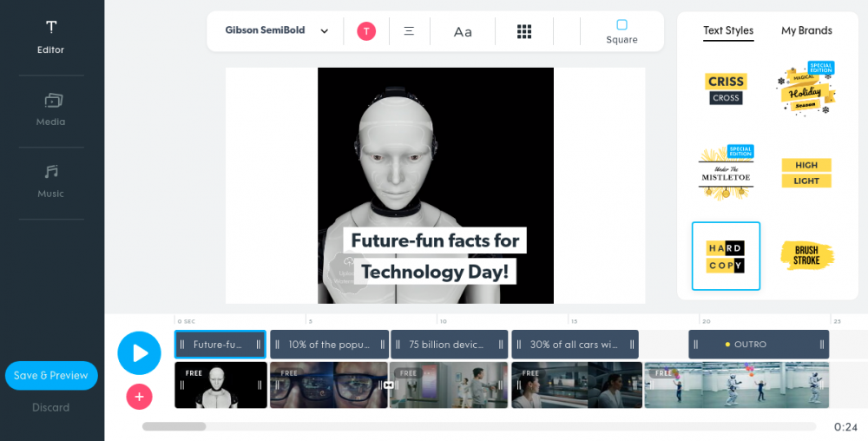
Task: Select the OUTRO clip in timeline
Action: coord(758,345)
